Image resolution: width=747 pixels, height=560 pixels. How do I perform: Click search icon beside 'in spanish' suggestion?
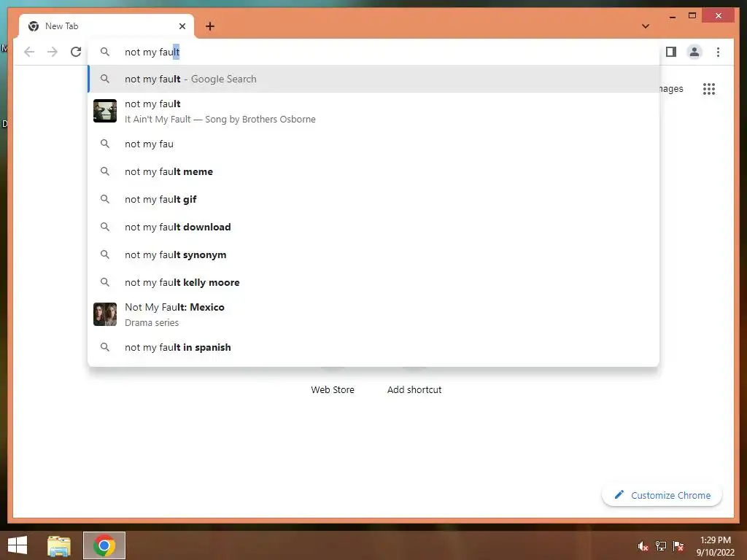tap(105, 347)
